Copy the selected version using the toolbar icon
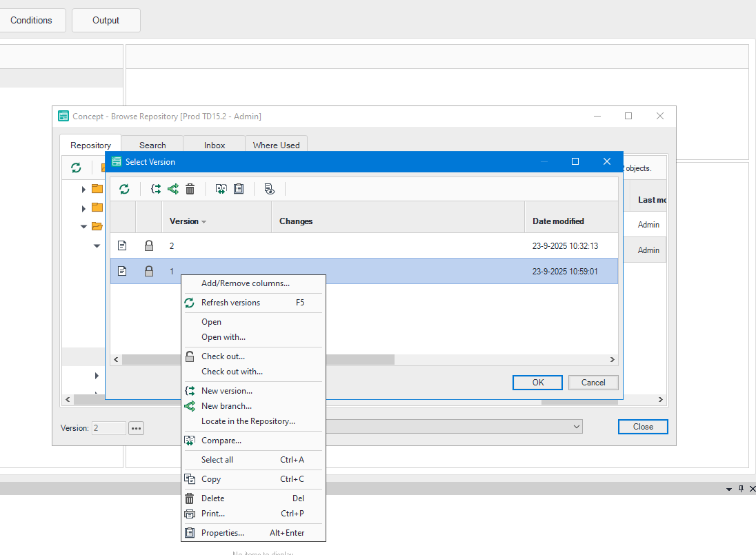Image resolution: width=756 pixels, height=555 pixels. (x=239, y=188)
